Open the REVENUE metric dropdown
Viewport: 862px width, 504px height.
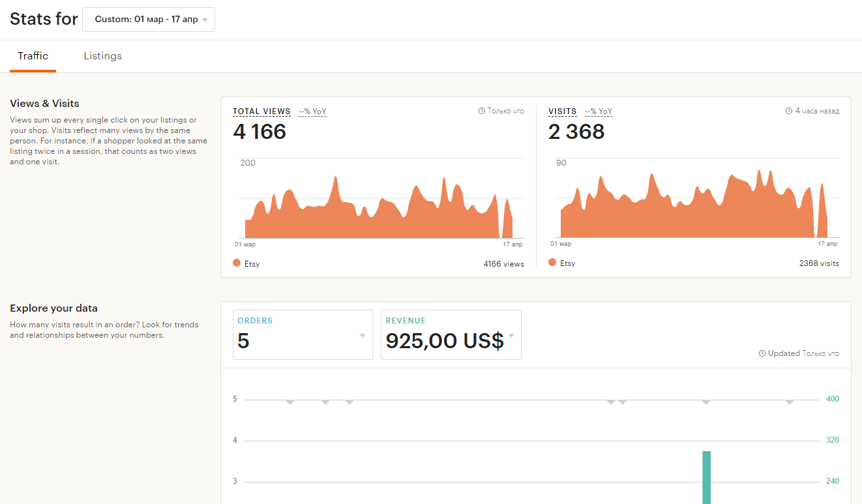(451, 334)
